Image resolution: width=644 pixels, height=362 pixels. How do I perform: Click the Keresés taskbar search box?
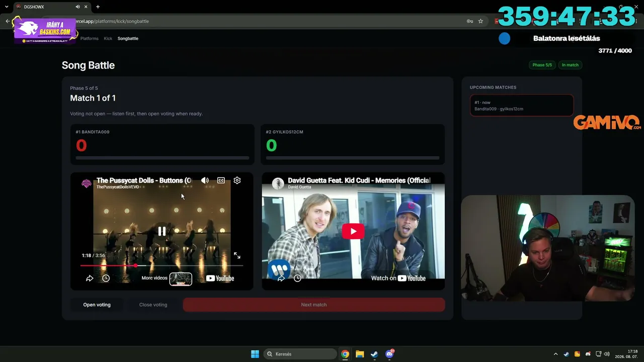(300, 354)
